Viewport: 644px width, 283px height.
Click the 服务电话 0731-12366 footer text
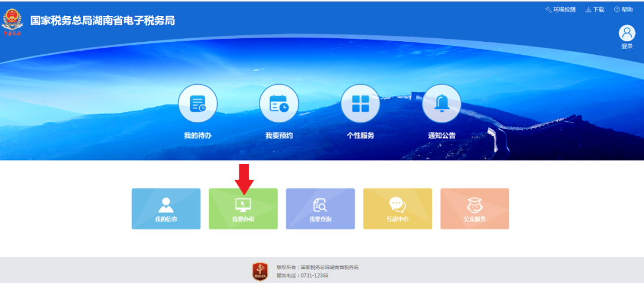[302, 276]
